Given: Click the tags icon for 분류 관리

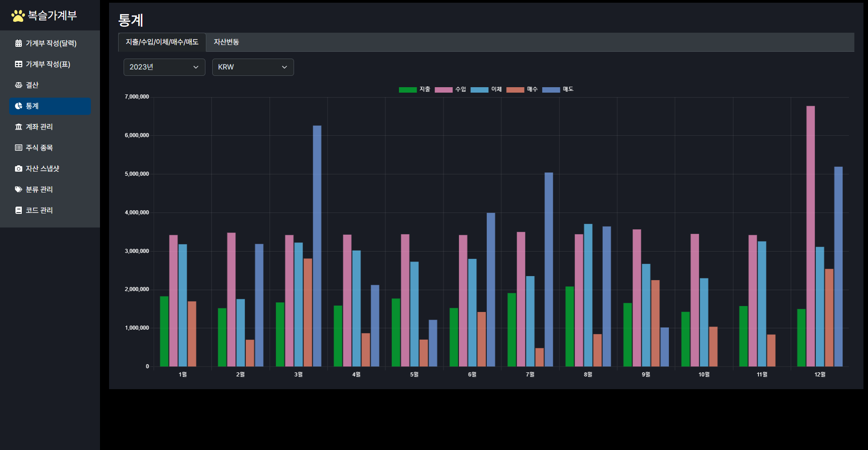Looking at the screenshot, I should pos(19,189).
